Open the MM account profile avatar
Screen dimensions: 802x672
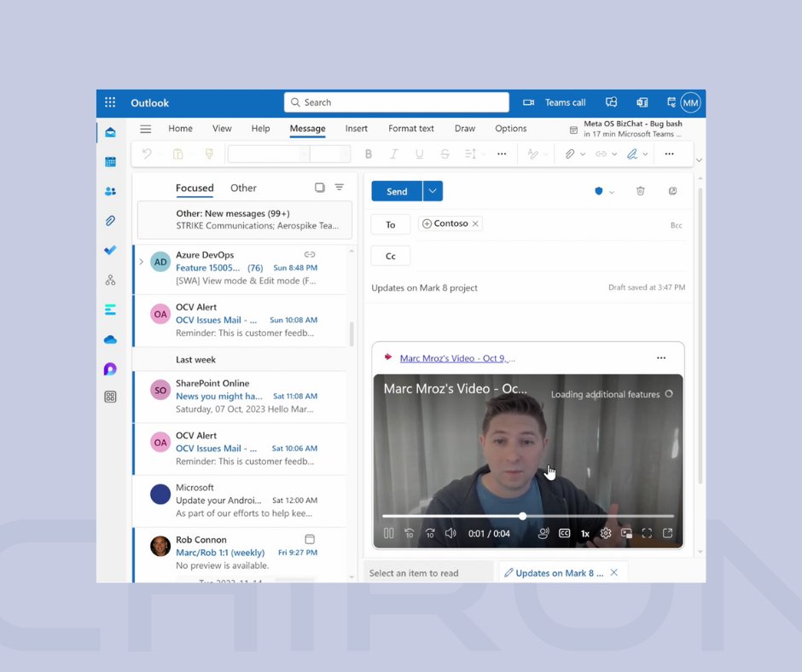[690, 103]
